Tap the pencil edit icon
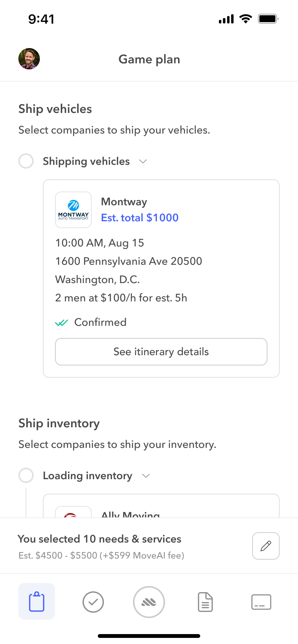 point(266,546)
